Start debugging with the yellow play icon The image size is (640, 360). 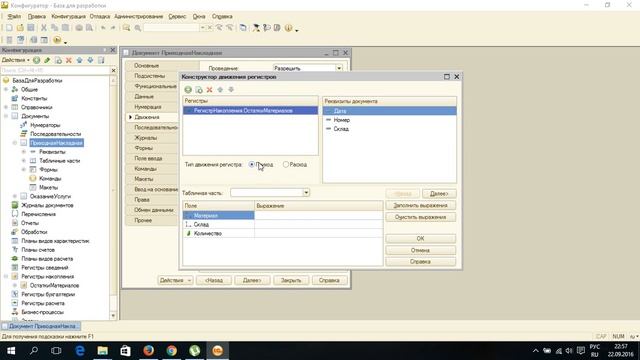(57, 40)
